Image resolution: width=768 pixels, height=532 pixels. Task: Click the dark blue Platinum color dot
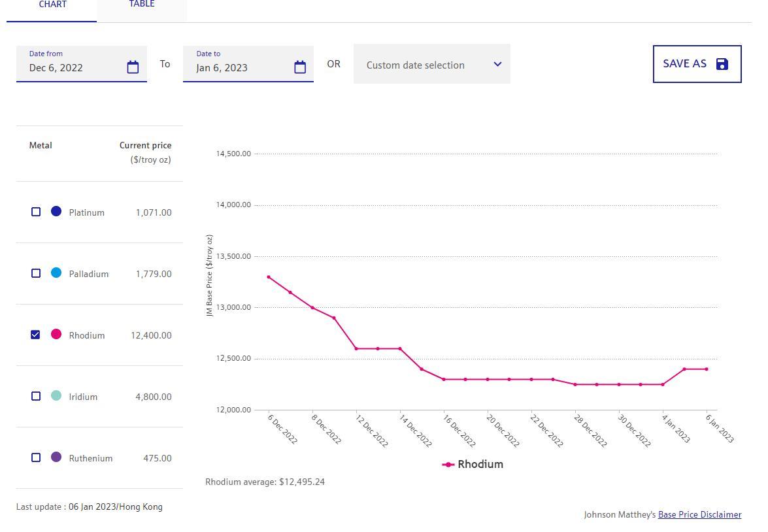[x=56, y=212]
